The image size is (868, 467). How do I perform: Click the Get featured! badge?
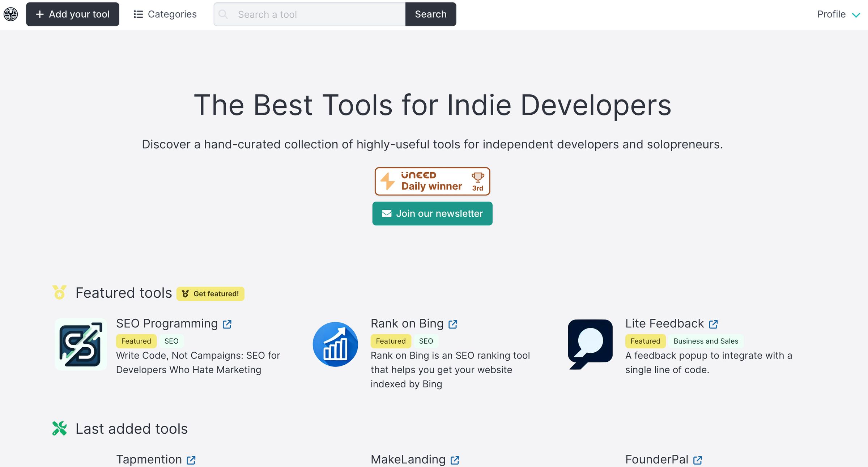click(210, 294)
